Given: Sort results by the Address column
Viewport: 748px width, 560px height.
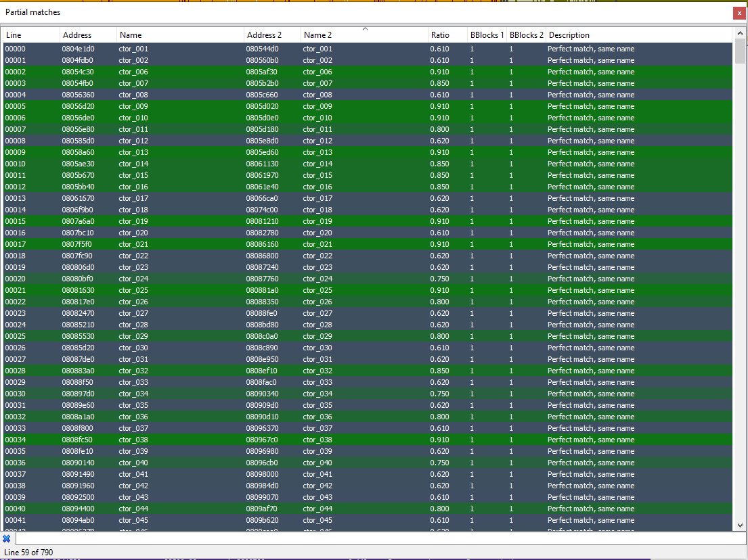Looking at the screenshot, I should [83, 34].
